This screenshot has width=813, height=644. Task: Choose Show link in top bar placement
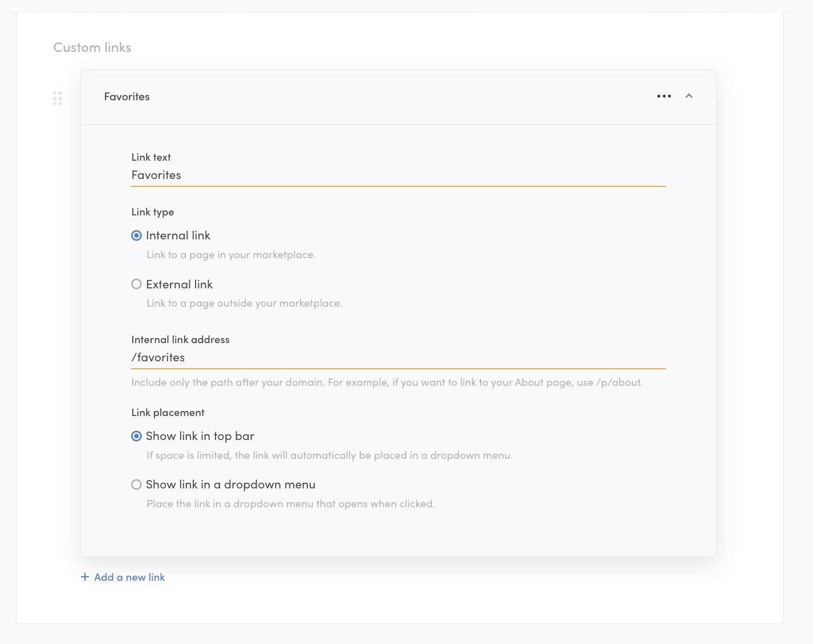(x=136, y=436)
